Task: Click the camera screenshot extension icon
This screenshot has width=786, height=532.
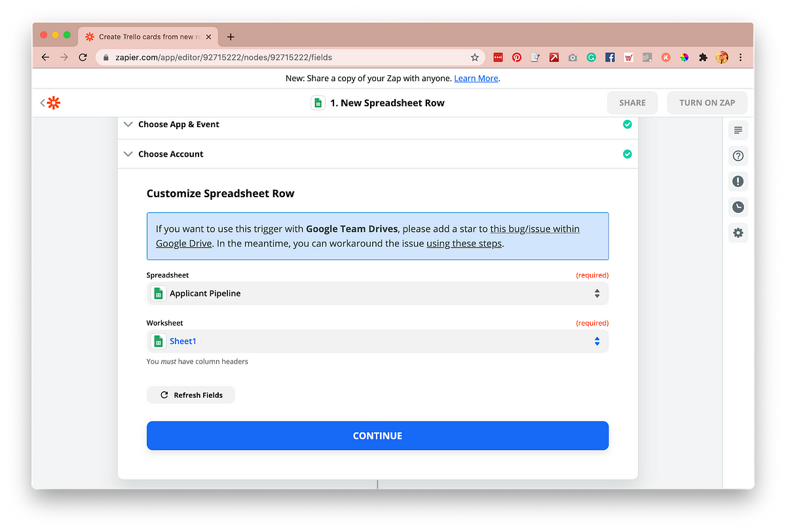Action: pyautogui.click(x=572, y=58)
